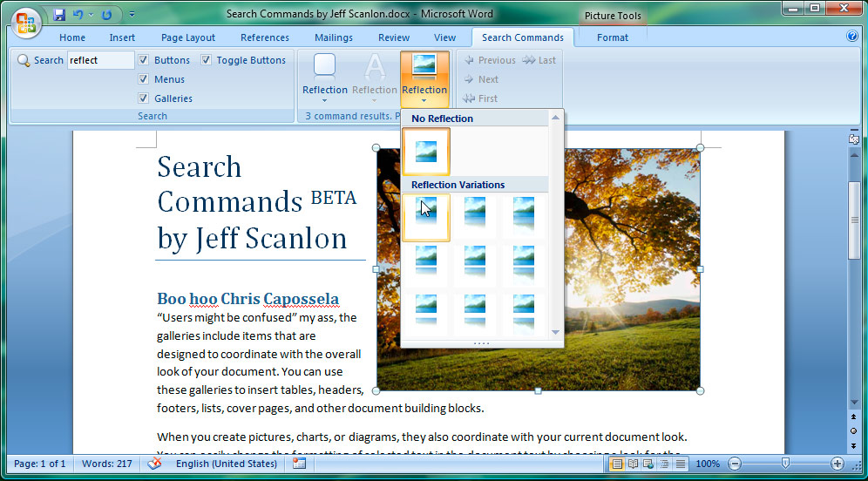Image resolution: width=868 pixels, height=481 pixels.
Task: Click the First result button
Action: (x=480, y=98)
